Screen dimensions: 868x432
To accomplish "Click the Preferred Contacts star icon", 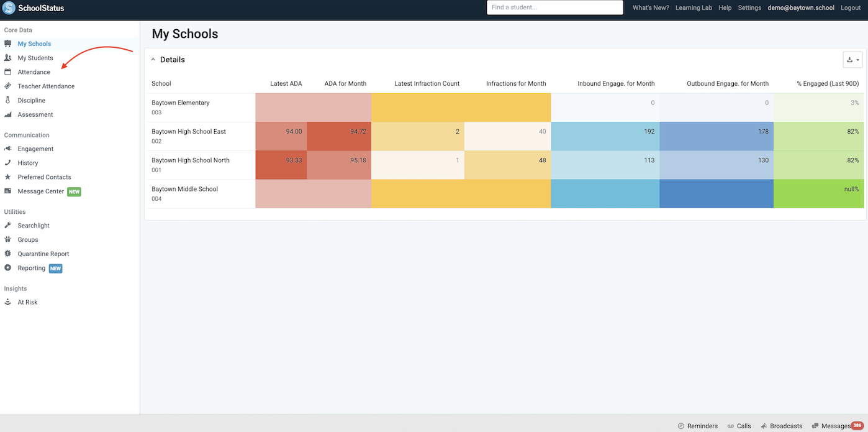I will pyautogui.click(x=8, y=177).
